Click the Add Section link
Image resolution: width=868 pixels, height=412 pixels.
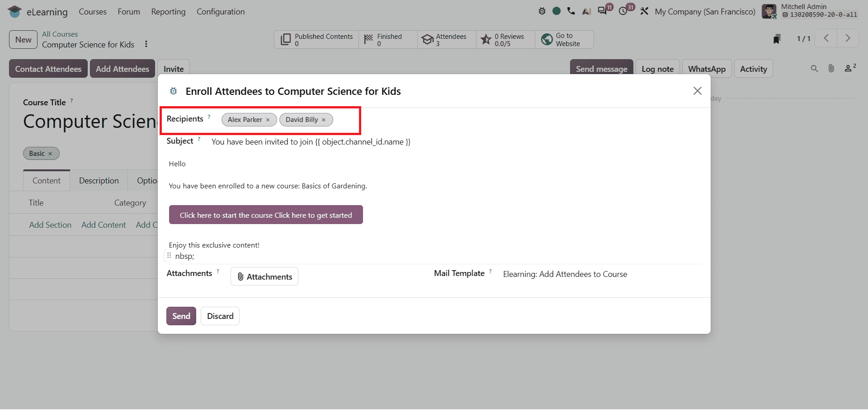(50, 225)
